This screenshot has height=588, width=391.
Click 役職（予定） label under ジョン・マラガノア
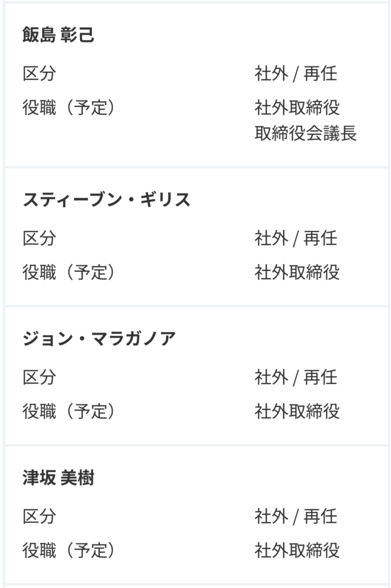(x=69, y=411)
